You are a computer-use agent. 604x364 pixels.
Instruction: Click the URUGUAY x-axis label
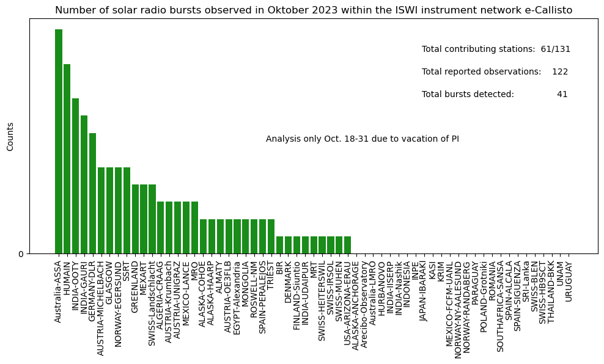(569, 282)
